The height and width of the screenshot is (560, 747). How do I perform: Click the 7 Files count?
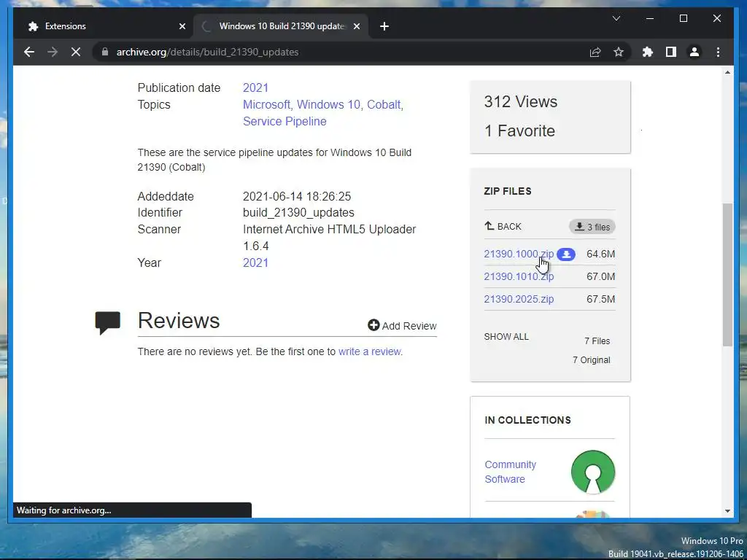[x=597, y=341]
